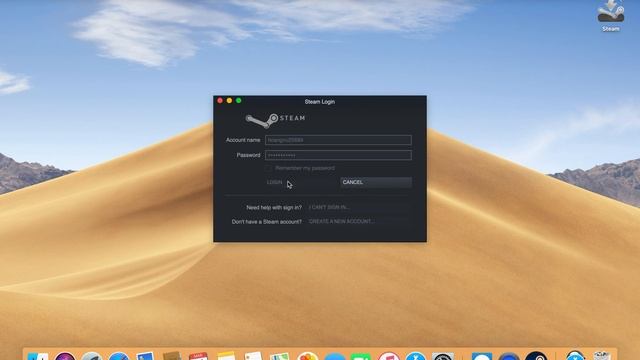The width and height of the screenshot is (640, 360).
Task: Enable the Remember my password checkbox
Action: pos(269,168)
